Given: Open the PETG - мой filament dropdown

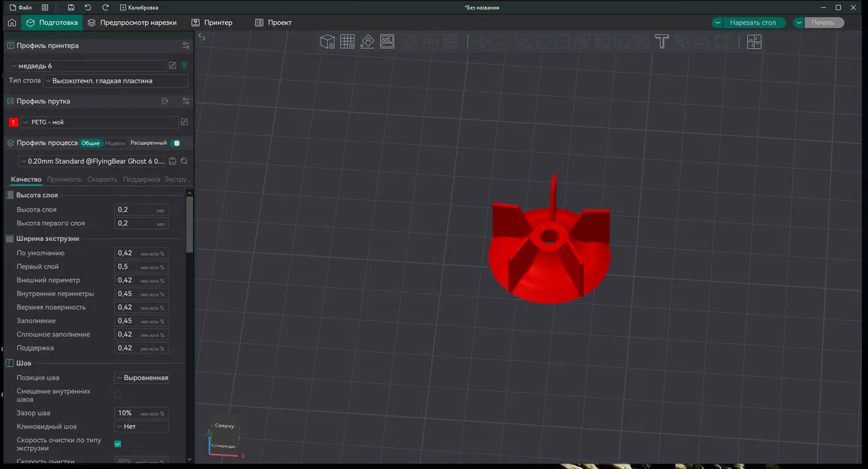Looking at the screenshot, I should coord(99,122).
